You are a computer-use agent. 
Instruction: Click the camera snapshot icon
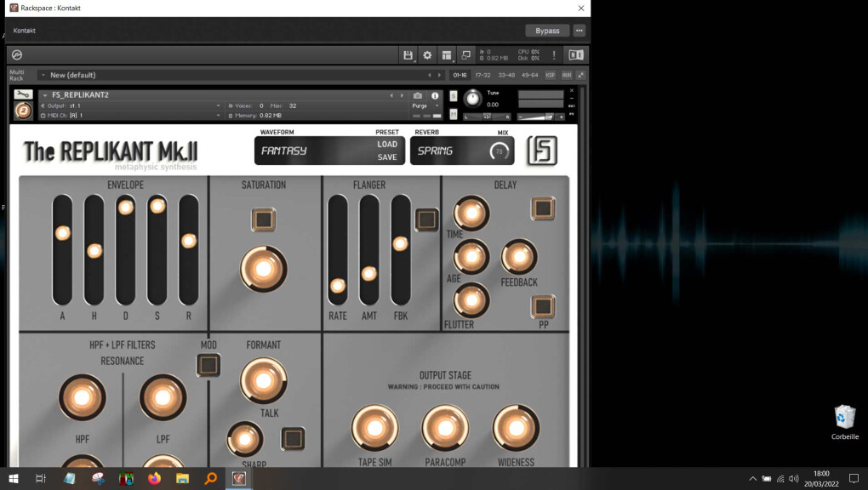tap(417, 95)
